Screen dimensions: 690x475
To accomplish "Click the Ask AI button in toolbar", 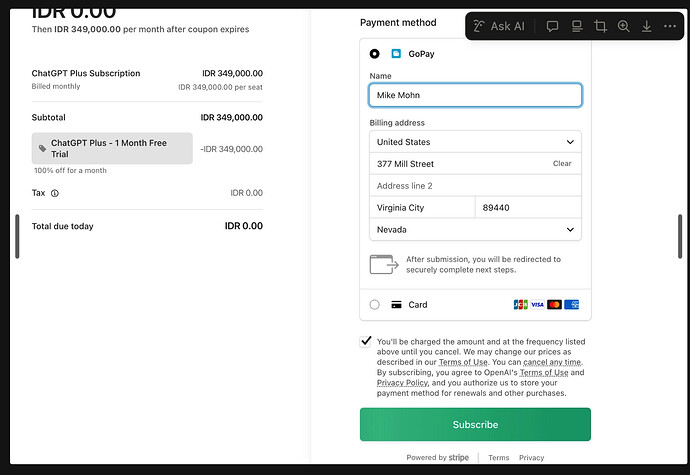I will pos(499,26).
